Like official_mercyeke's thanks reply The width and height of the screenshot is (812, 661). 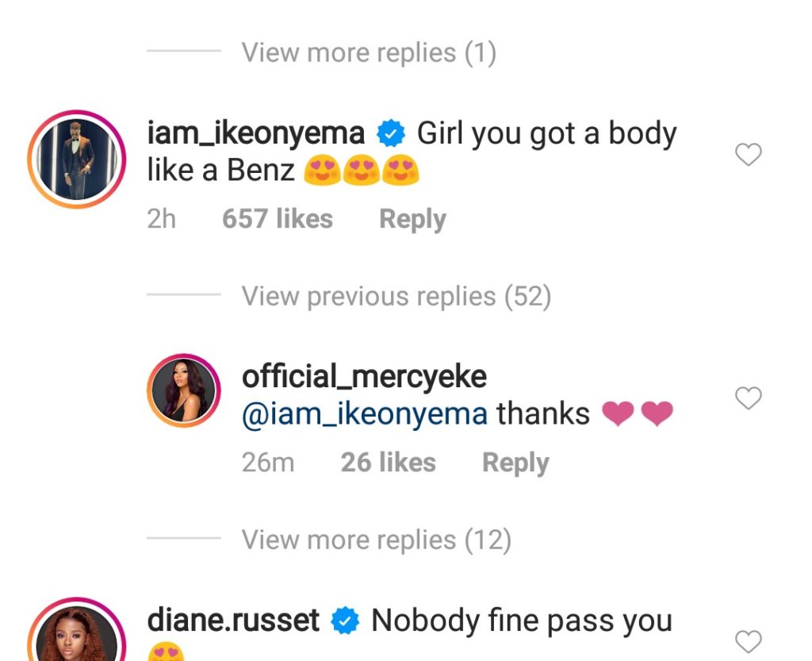click(748, 398)
